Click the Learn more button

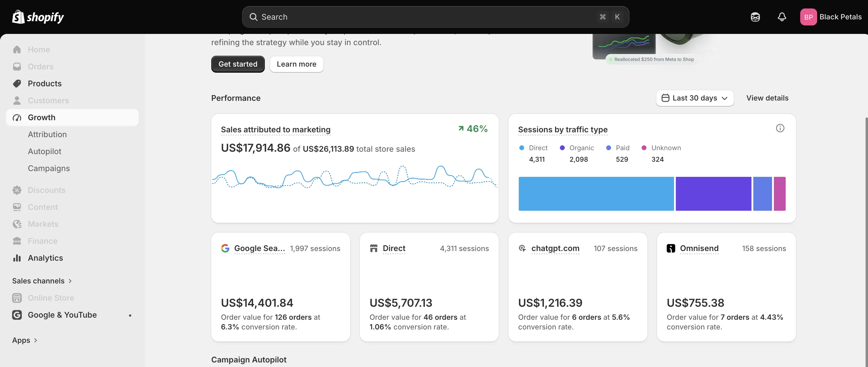tap(297, 64)
